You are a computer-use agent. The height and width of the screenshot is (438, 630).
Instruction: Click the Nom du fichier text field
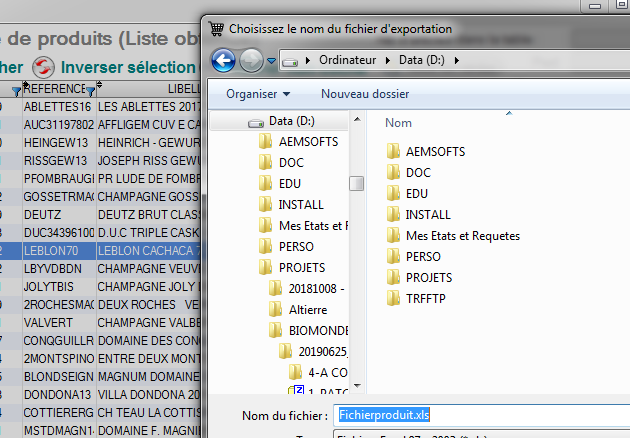[480, 414]
